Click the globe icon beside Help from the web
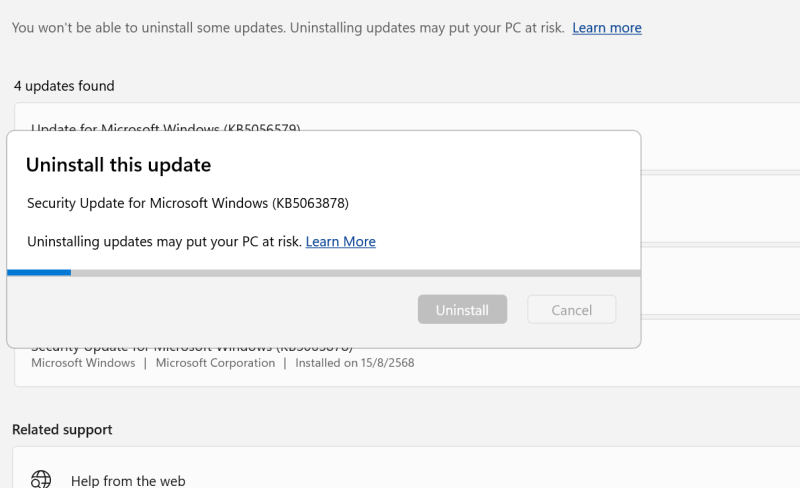 [41, 480]
